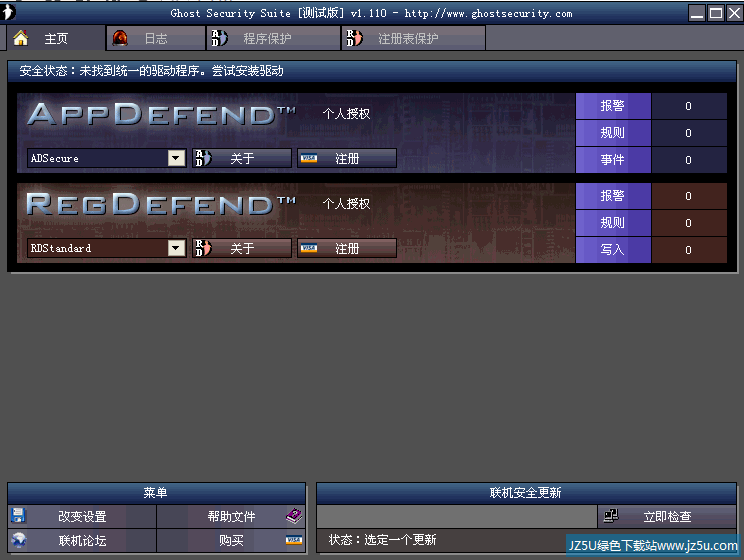Click RegDefend 写入 count value 0
The height and width of the screenshot is (560, 744).
click(688, 250)
